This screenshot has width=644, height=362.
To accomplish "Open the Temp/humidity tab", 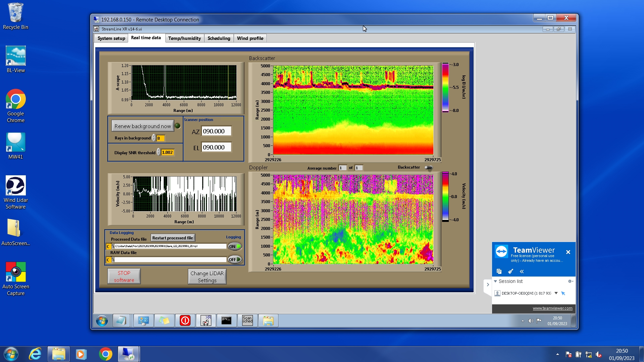I will [x=184, y=38].
